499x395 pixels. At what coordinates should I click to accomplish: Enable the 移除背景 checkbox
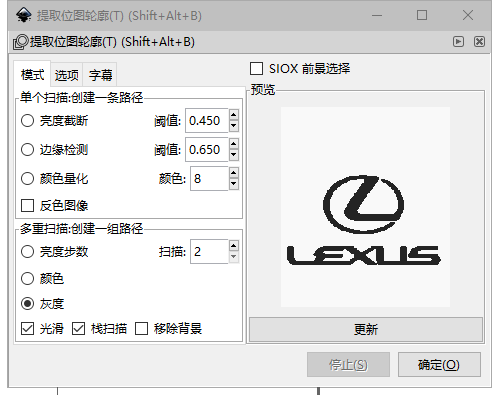141,329
